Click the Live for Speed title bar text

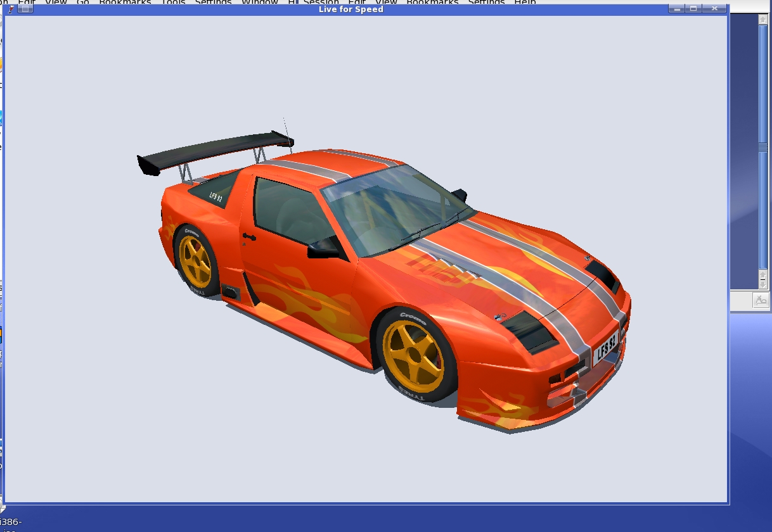pos(351,9)
